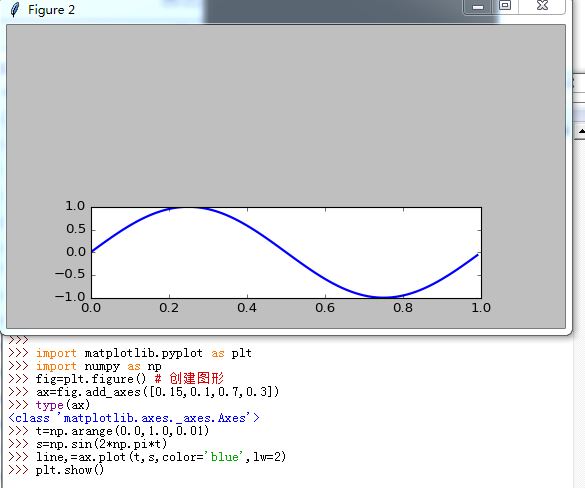Click the fig.add_axes code line
Screen dimensions: 585x488
[x=157, y=392]
